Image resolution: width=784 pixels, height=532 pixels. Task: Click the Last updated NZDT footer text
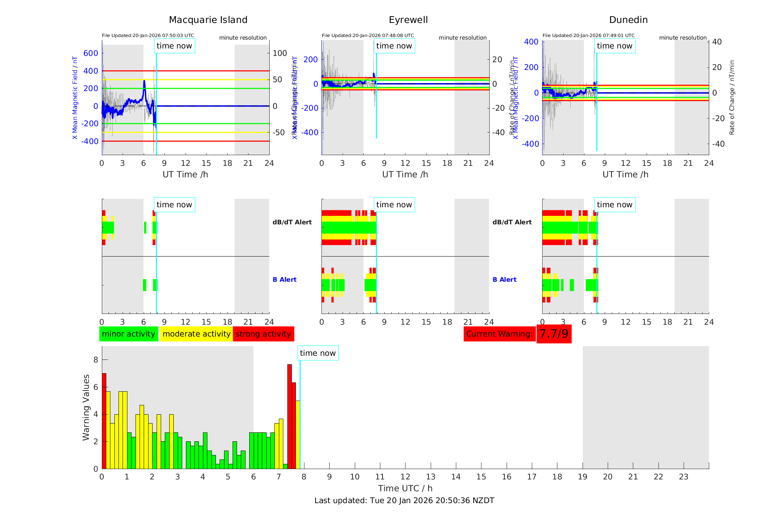404,501
